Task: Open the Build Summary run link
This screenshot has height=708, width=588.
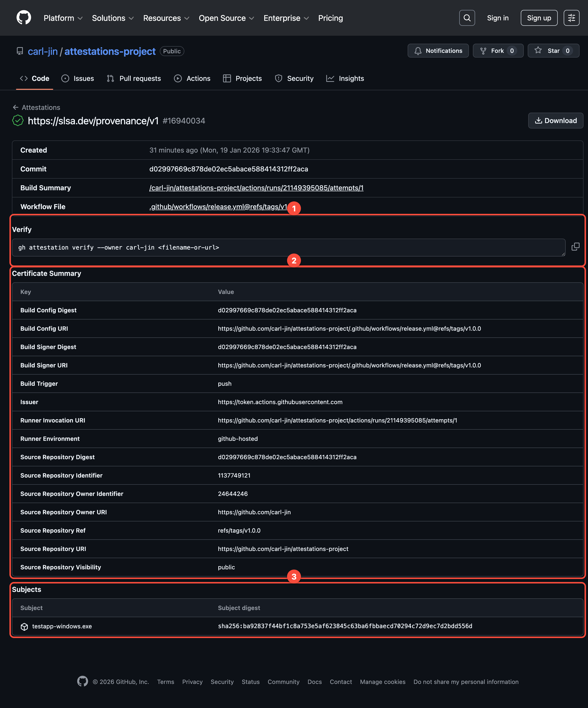Action: click(x=256, y=188)
